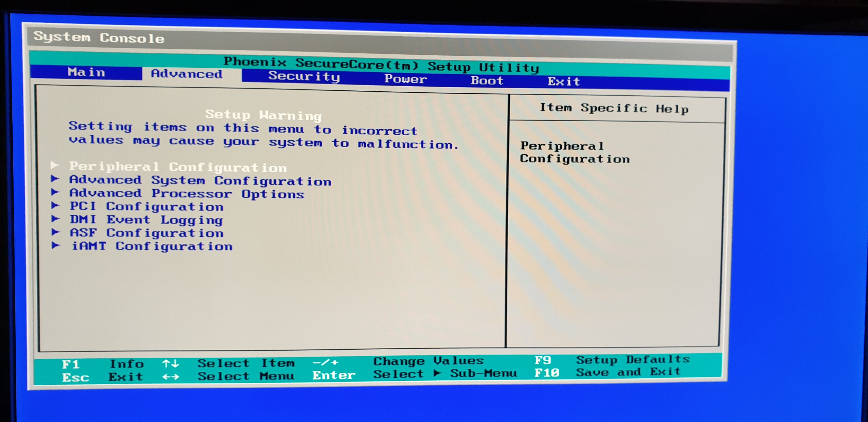This screenshot has width=868, height=422.
Task: Switch to the Security tab
Action: pos(304,77)
